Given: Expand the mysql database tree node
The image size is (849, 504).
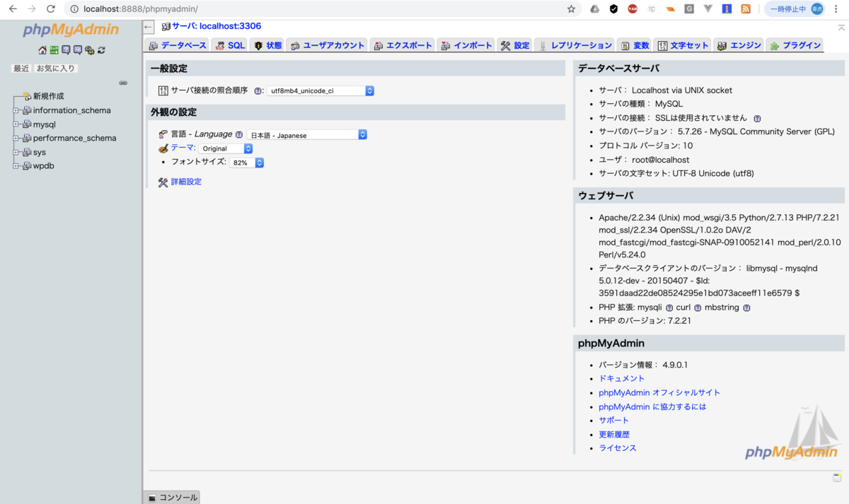Looking at the screenshot, I should pyautogui.click(x=16, y=124).
